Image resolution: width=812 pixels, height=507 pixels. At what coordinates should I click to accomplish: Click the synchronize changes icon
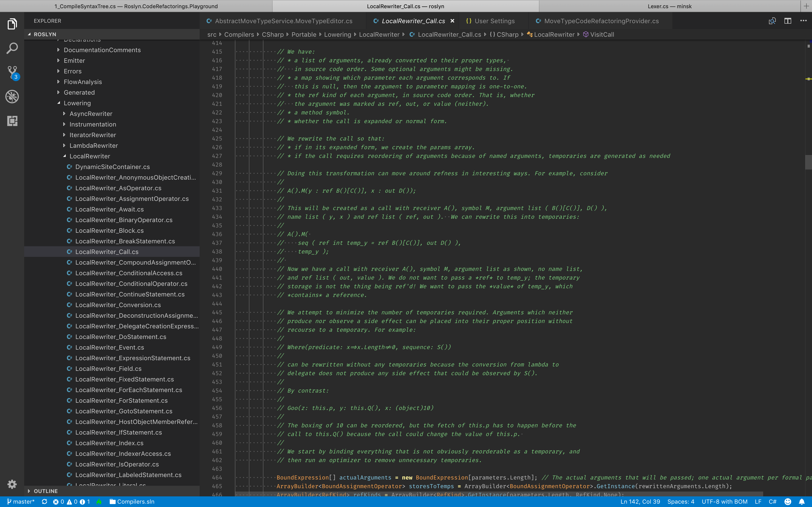point(44,502)
